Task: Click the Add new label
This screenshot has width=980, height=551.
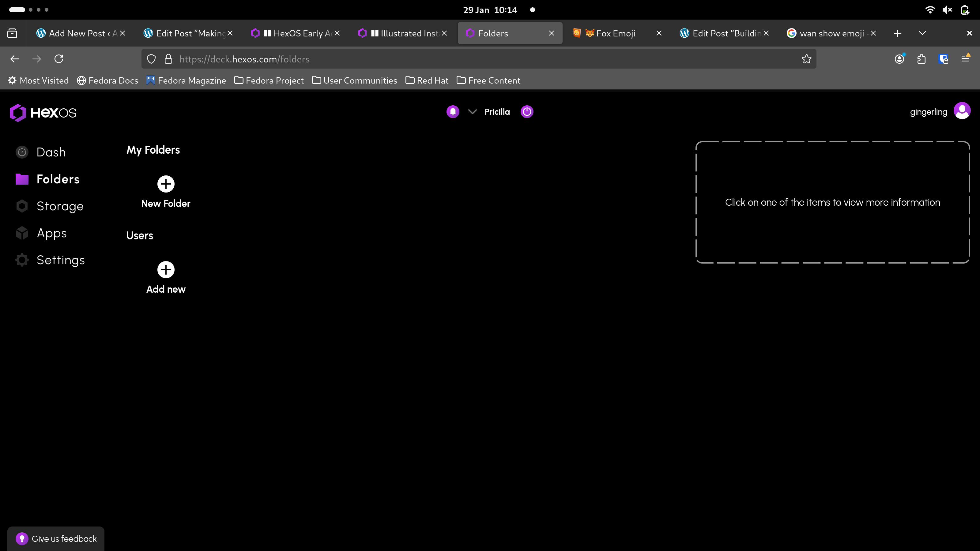Action: click(166, 289)
